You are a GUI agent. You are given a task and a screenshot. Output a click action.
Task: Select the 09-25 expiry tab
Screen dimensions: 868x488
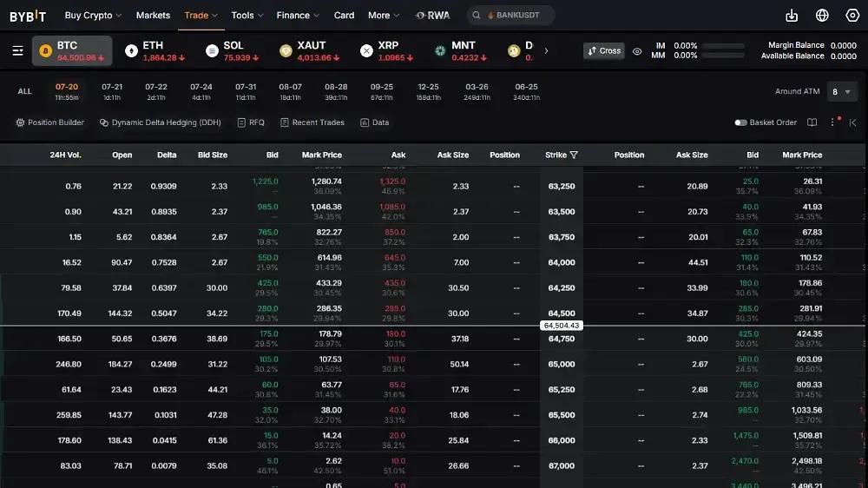(x=381, y=92)
